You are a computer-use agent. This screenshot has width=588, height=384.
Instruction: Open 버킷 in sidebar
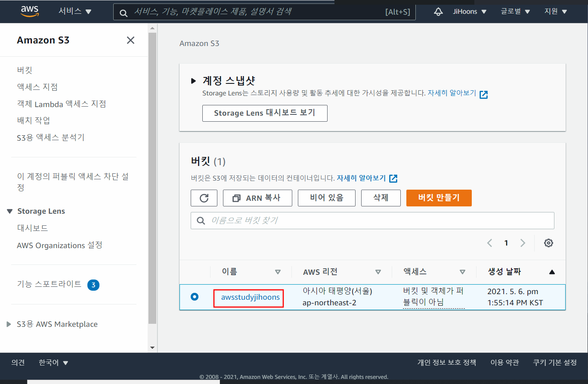tap(25, 70)
